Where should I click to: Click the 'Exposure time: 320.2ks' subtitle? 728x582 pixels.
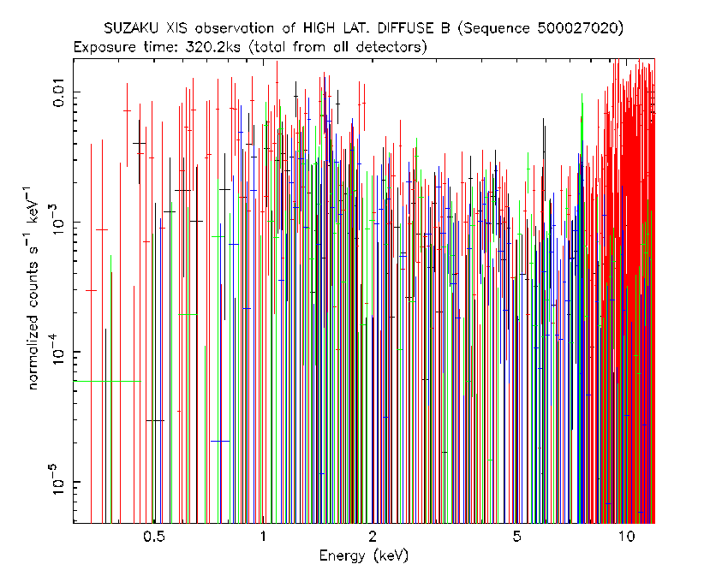[x=250, y=47]
